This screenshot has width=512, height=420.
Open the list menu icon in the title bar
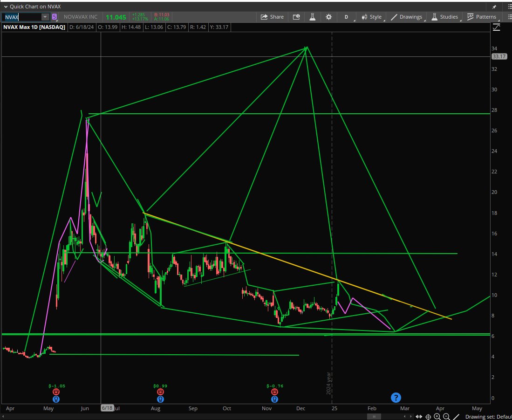pyautogui.click(x=509, y=7)
